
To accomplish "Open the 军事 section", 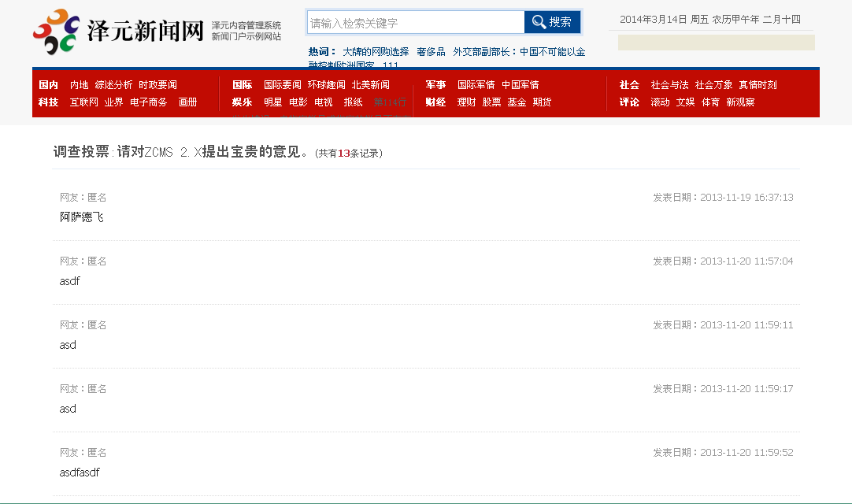I will tap(435, 85).
